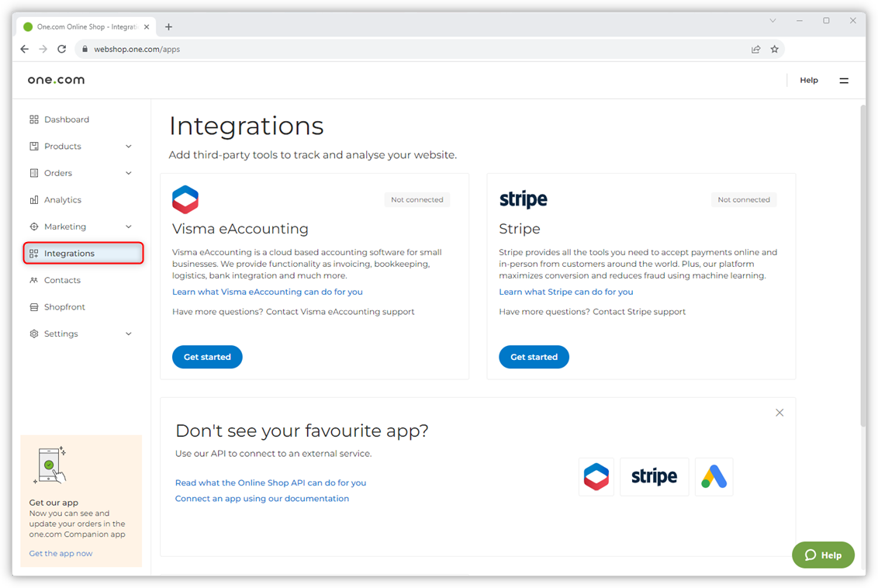878x588 pixels.
Task: Click the Orders list icon
Action: (34, 173)
